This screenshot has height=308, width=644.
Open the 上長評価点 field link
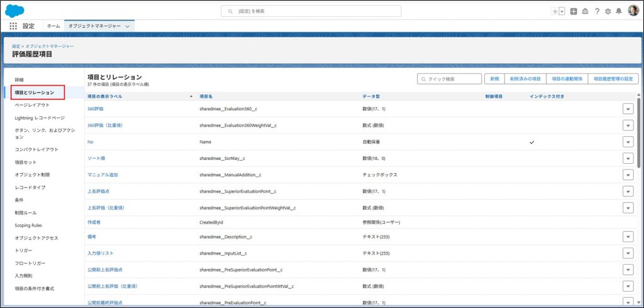(x=100, y=191)
